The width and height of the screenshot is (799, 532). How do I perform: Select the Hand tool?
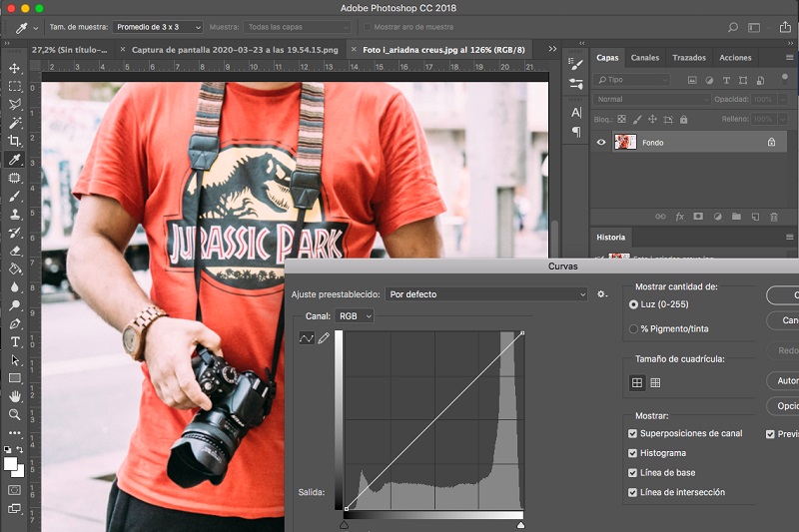click(x=15, y=396)
